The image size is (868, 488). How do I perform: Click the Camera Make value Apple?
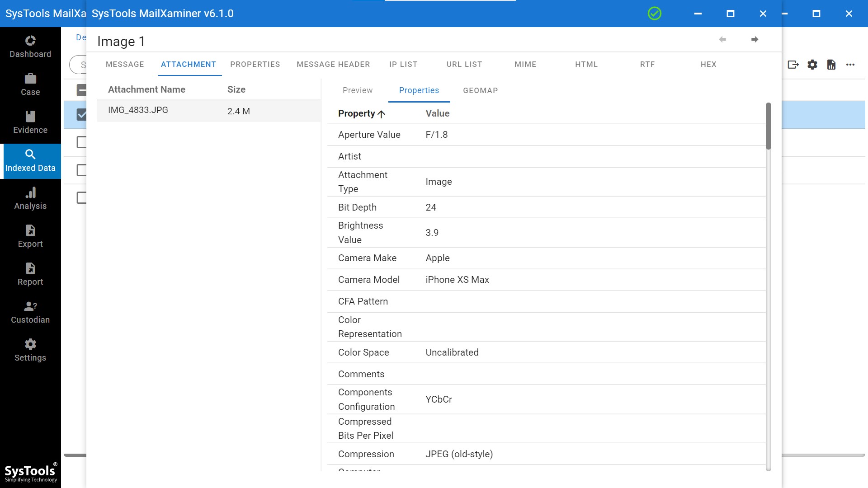click(x=437, y=258)
